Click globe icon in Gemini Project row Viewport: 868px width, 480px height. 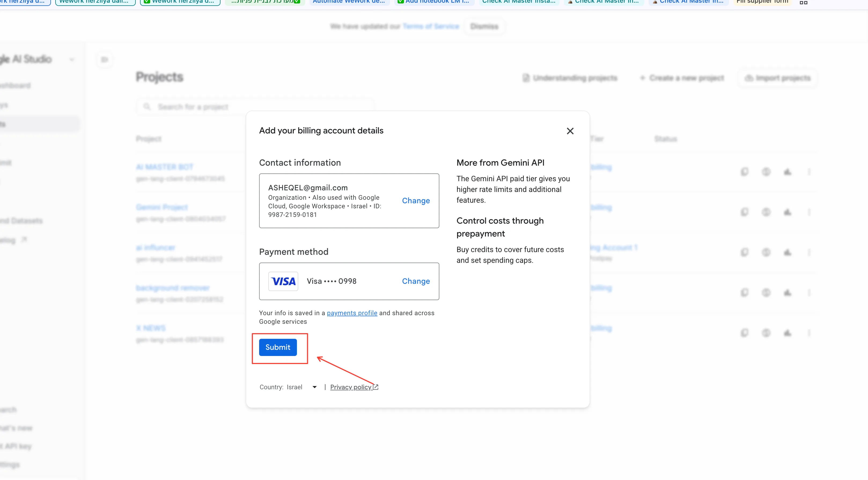[766, 212]
